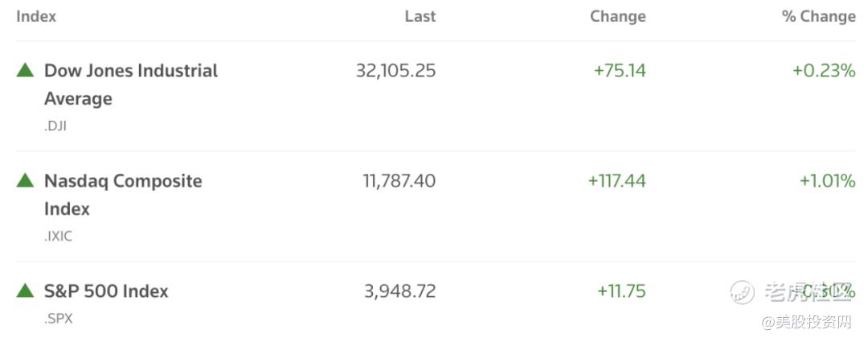
Task: Open Nasdaq Composite Index details
Action: tap(123, 195)
